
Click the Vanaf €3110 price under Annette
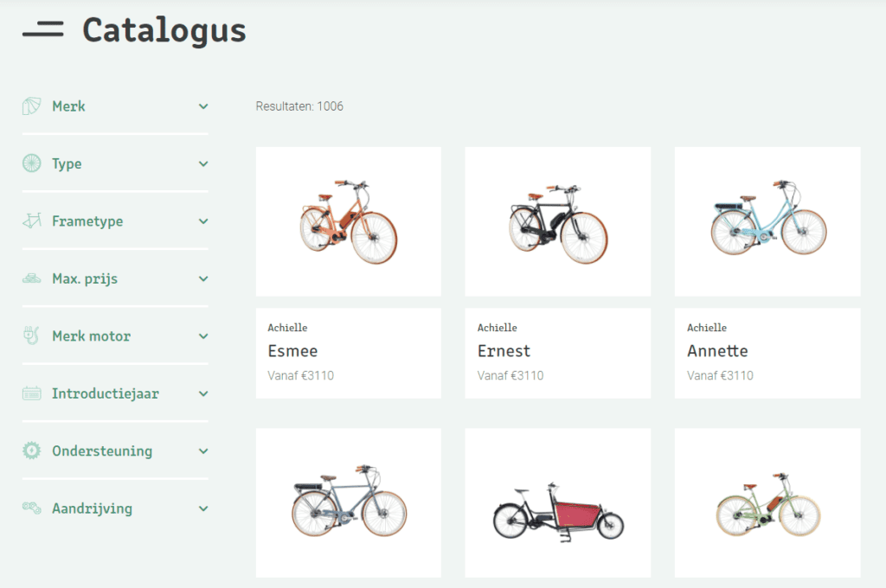(x=720, y=375)
